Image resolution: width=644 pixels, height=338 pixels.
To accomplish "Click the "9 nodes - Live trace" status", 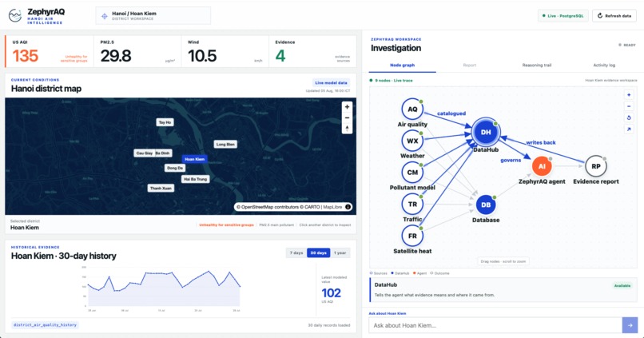I will point(391,81).
